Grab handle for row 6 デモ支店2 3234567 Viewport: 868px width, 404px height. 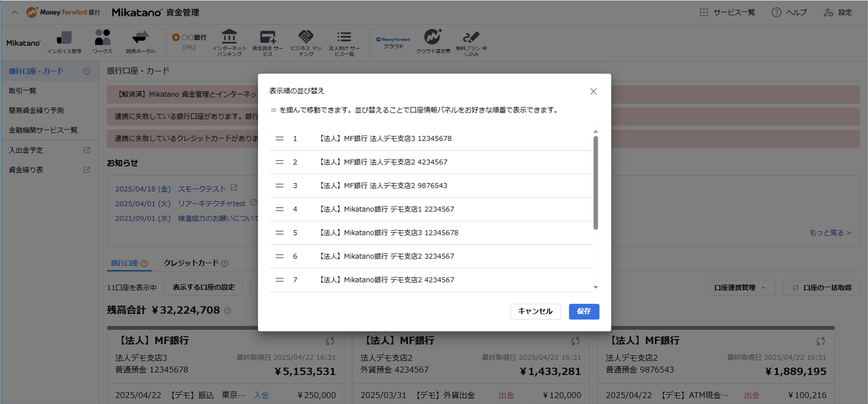279,256
